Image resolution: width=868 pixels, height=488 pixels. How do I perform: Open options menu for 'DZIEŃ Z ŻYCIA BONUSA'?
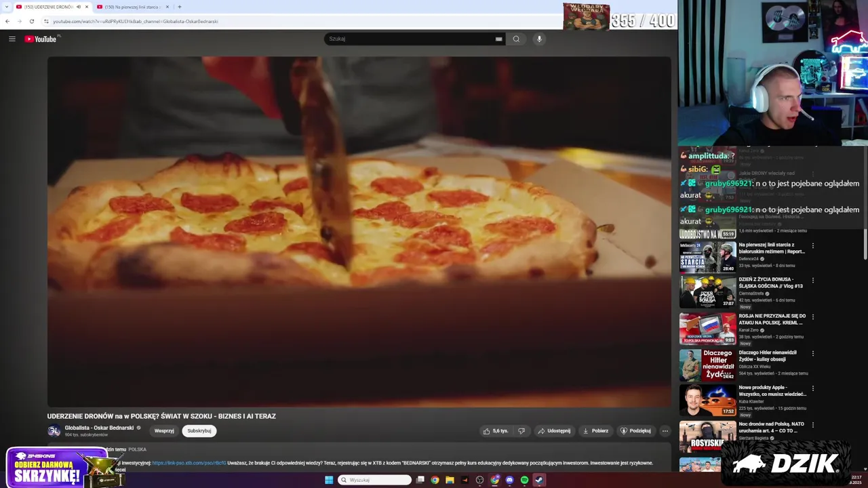coord(813,280)
